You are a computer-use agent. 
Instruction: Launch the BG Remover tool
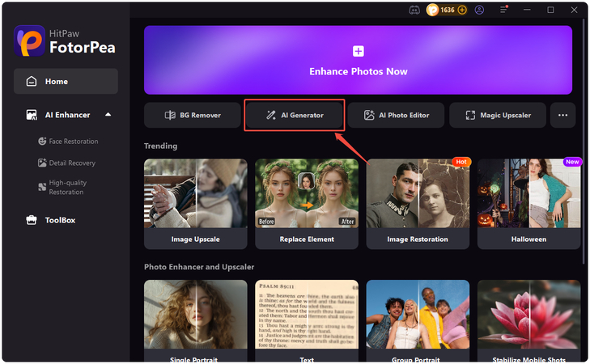click(193, 115)
